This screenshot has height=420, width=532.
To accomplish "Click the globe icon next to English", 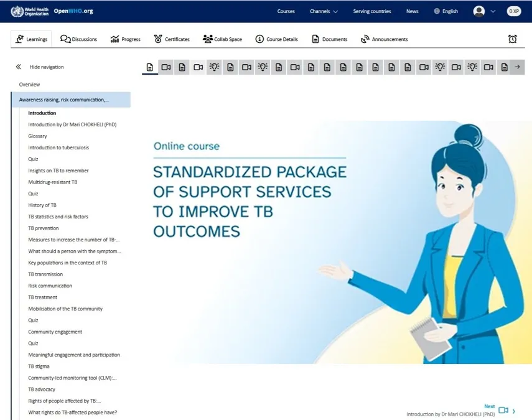I will pyautogui.click(x=436, y=11).
